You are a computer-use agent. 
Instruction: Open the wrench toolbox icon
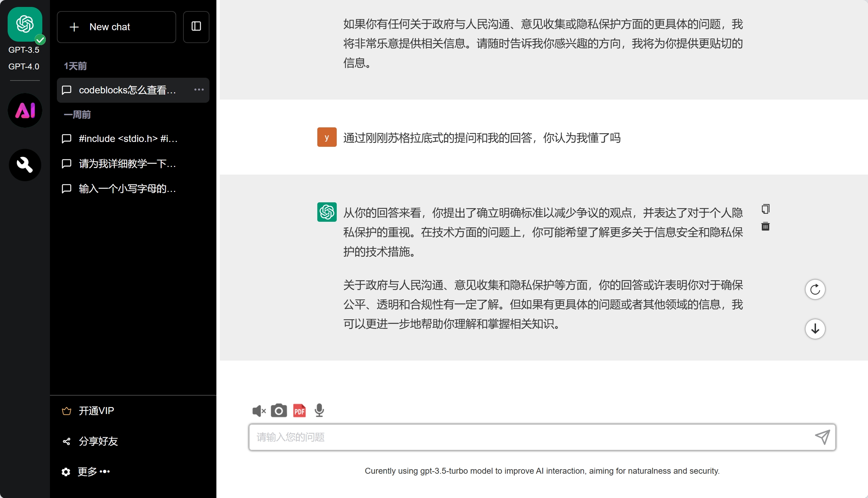click(25, 165)
